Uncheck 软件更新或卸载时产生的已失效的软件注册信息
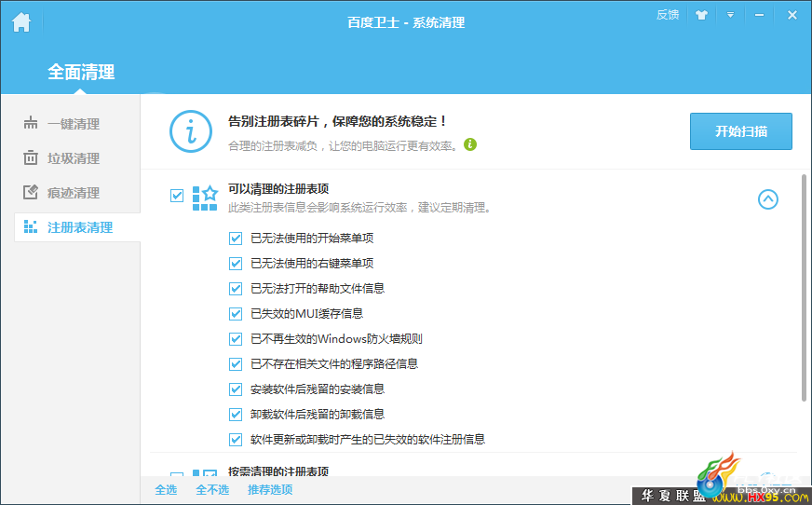 click(x=236, y=440)
